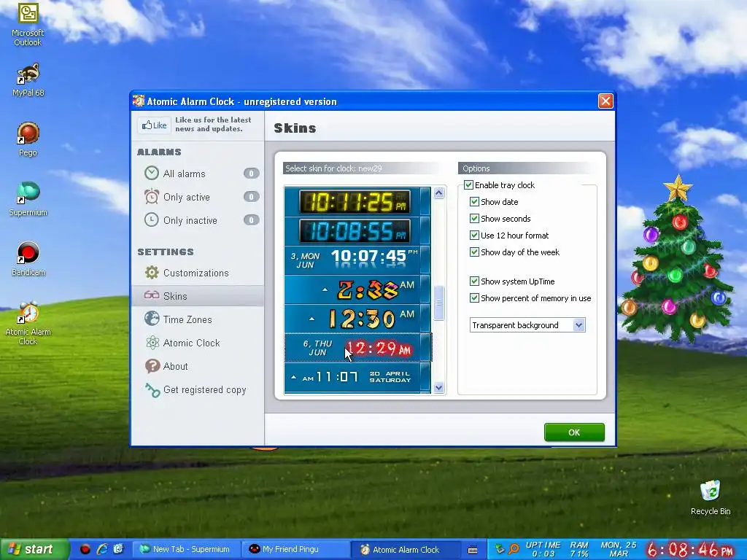This screenshot has width=747, height=560.
Task: Click the UPTIME readout in the tray
Action: (x=543, y=549)
